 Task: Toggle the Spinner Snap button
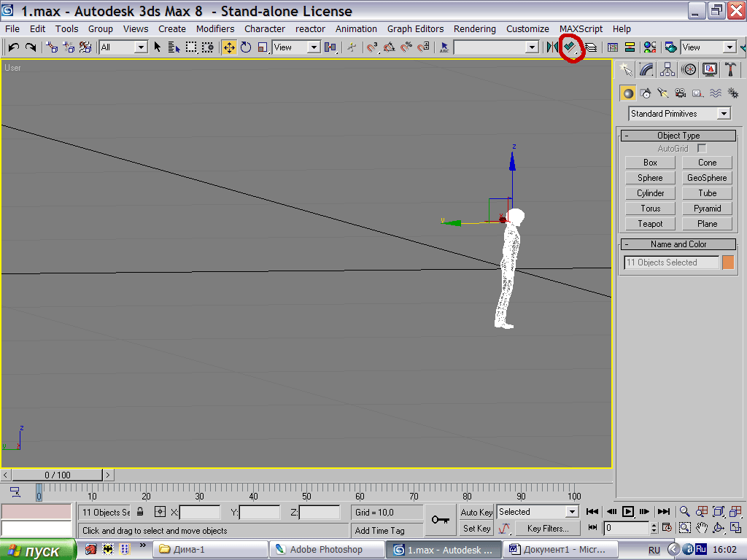424,47
